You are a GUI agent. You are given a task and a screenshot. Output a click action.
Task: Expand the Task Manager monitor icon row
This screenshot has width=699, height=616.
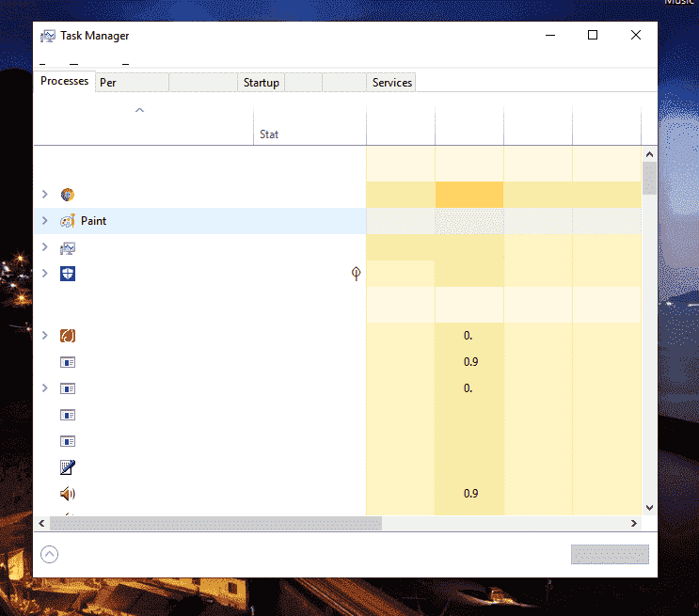click(x=44, y=247)
